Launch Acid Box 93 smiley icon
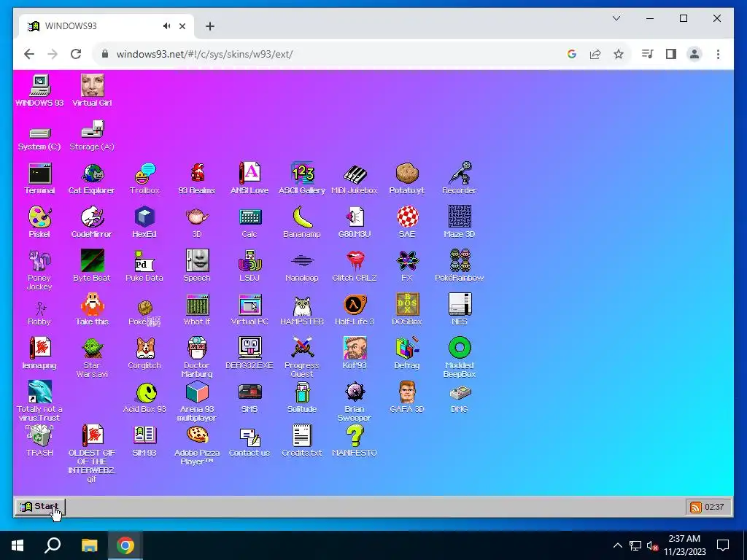 (x=144, y=392)
